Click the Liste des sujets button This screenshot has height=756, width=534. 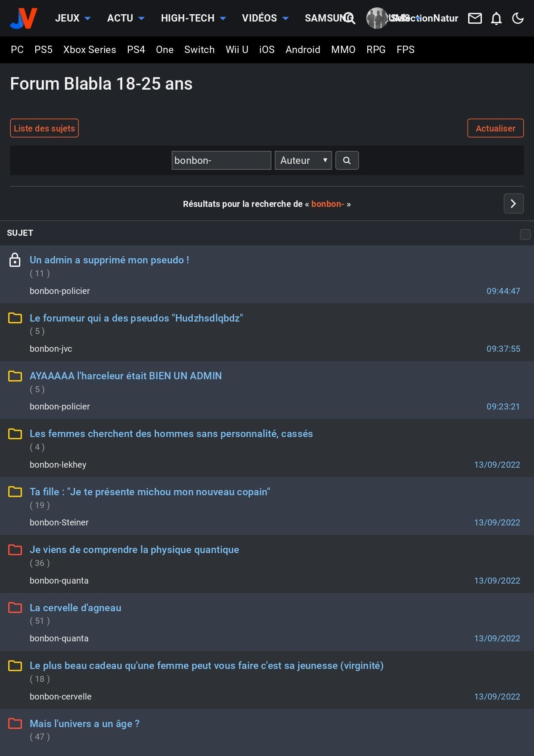point(44,128)
